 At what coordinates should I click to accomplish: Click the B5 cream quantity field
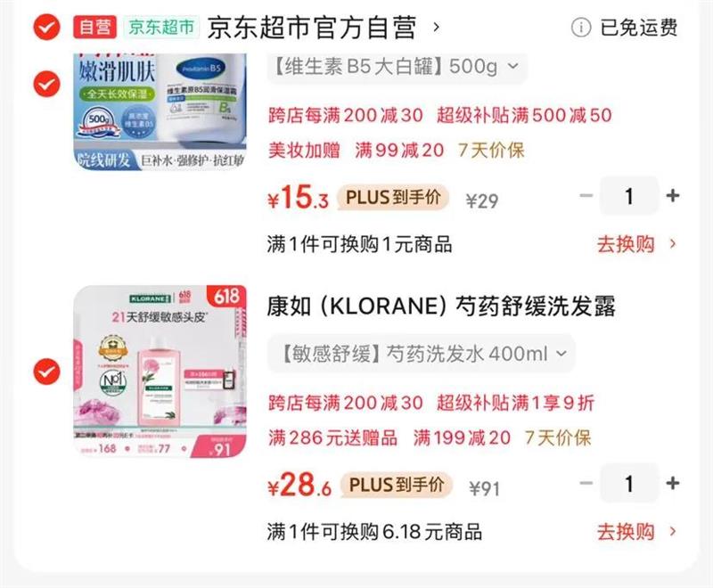tap(629, 196)
